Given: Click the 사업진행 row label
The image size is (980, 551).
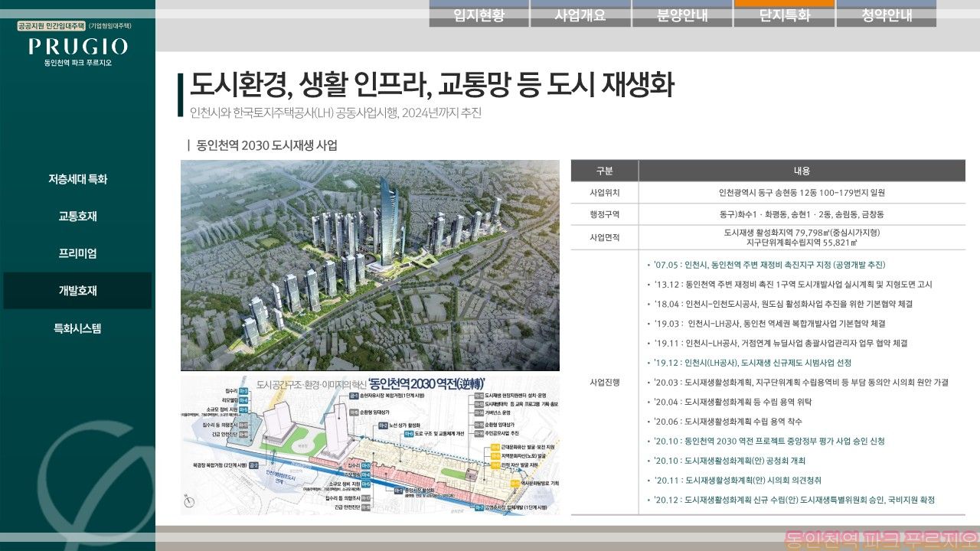Looking at the screenshot, I should tap(605, 382).
